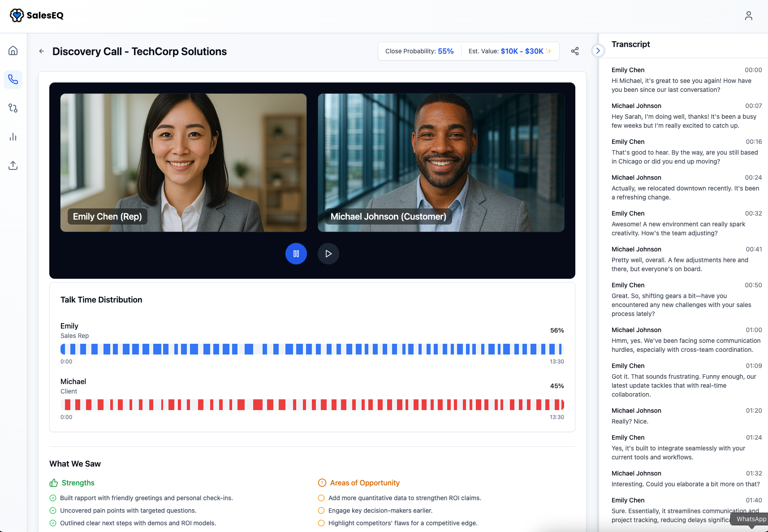This screenshot has height=532, width=768.
Task: Jump to transcript timestamp 00:41
Action: [x=754, y=249]
